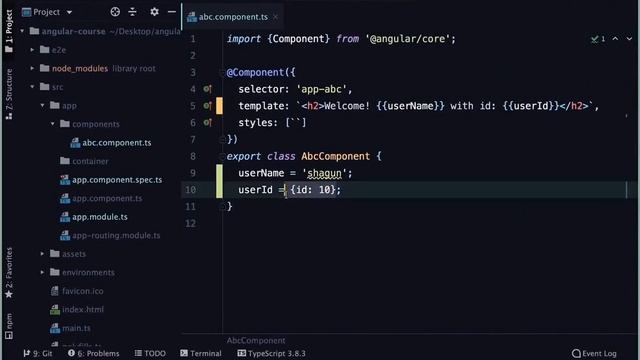
Task: Click on '@angular/core' import string
Action: coord(407,39)
